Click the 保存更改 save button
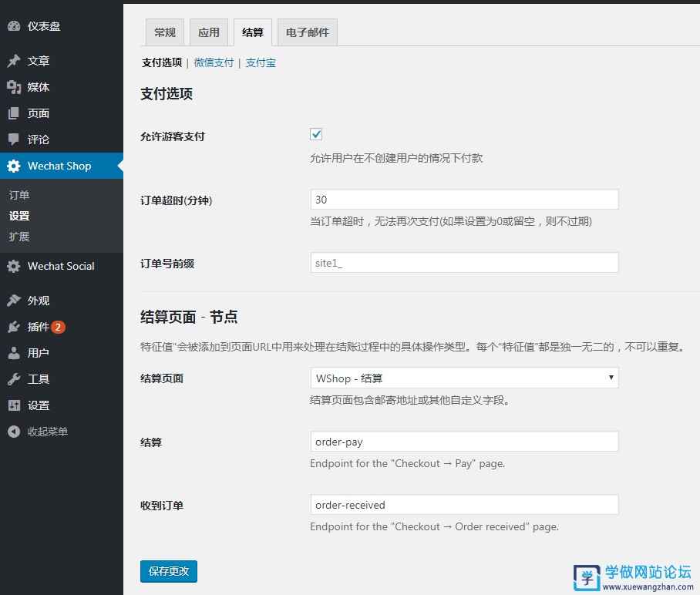700x595 pixels. coord(168,571)
